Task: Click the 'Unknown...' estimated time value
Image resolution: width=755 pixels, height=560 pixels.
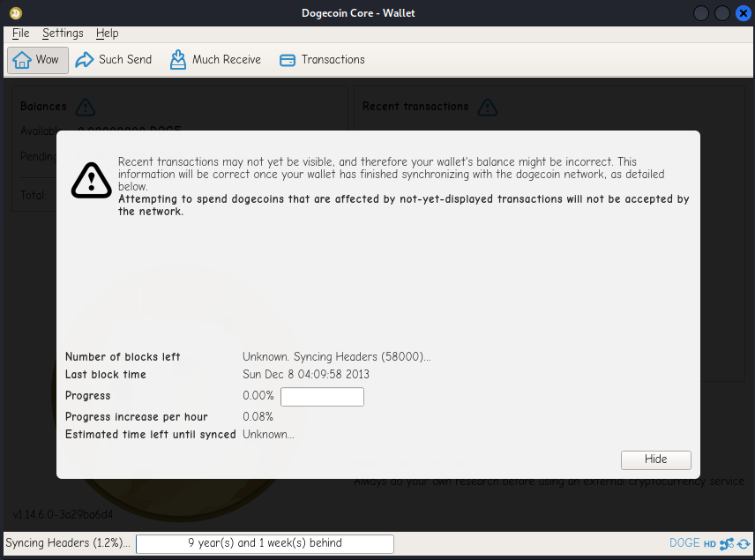Action: [268, 434]
